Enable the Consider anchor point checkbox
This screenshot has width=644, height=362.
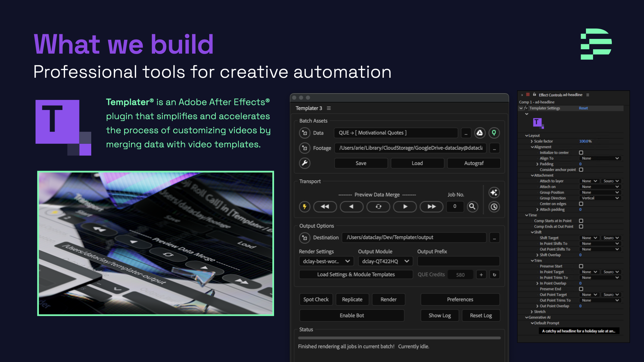point(581,170)
